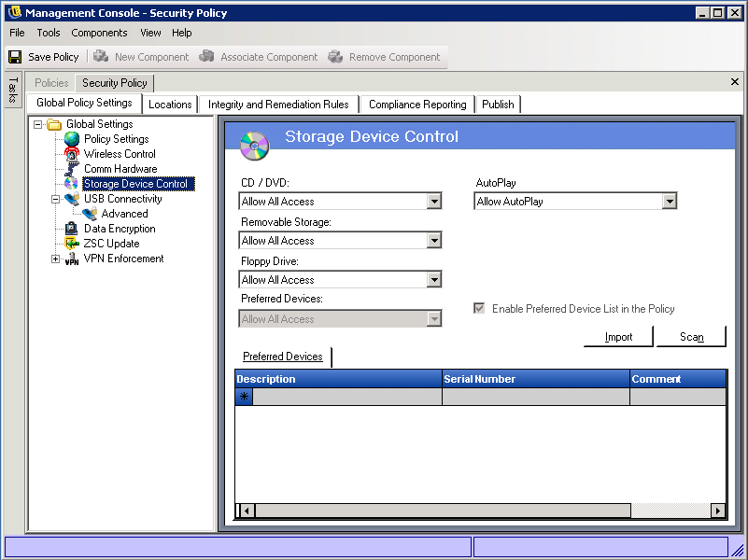Viewport: 748px width, 560px height.
Task: Click the Comm Hardware icon in tree
Action: (x=72, y=169)
